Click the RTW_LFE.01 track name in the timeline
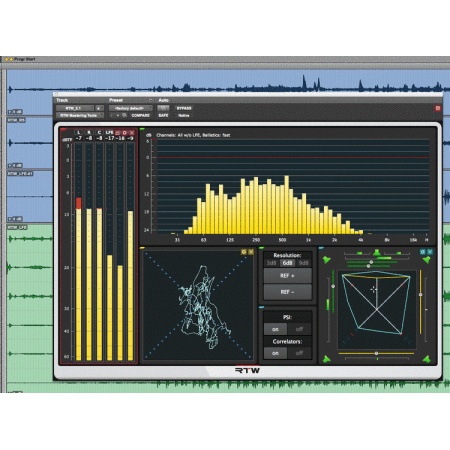Screen dimensions: 450x450 pyautogui.click(x=20, y=174)
